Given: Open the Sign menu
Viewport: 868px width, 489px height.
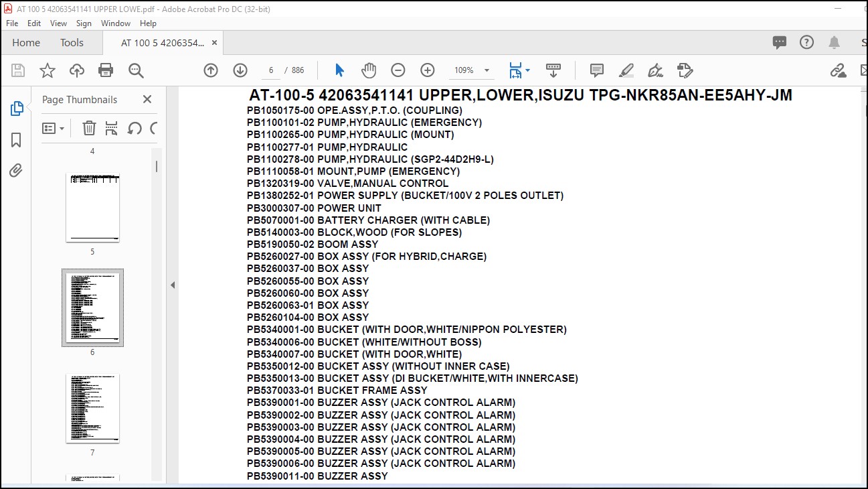Looking at the screenshot, I should pos(84,23).
